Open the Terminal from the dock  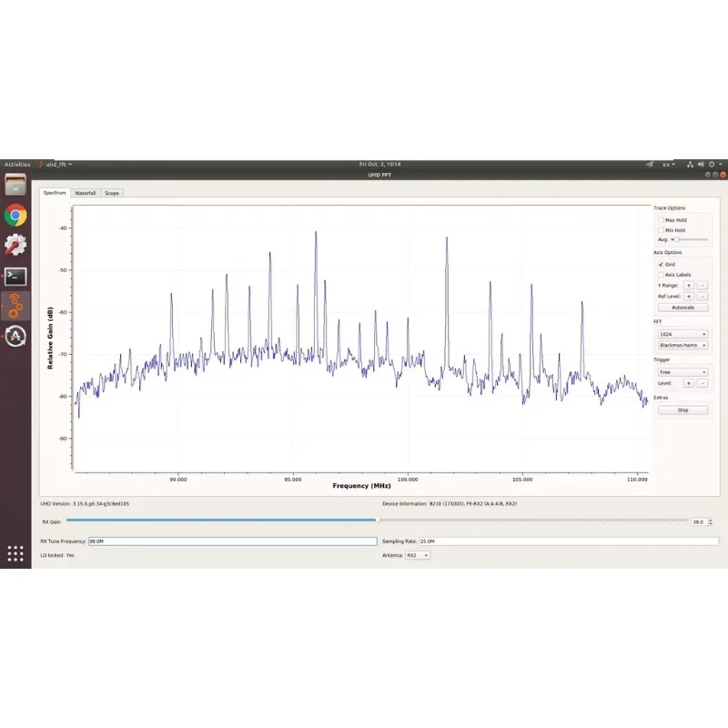tap(15, 277)
